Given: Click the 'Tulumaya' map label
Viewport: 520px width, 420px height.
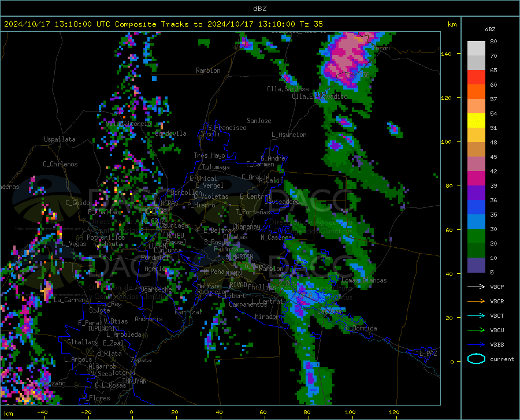Looking at the screenshot, I should click(216, 167).
